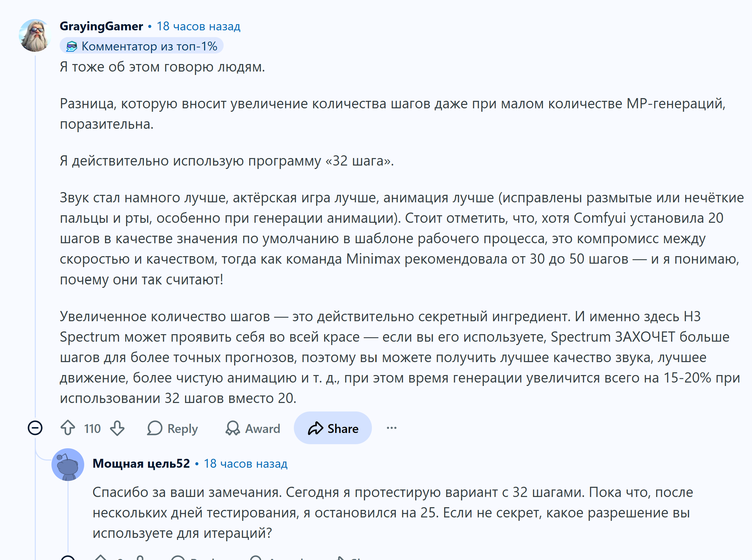
Task: Open GrayingGamer username profile link
Action: point(101,26)
